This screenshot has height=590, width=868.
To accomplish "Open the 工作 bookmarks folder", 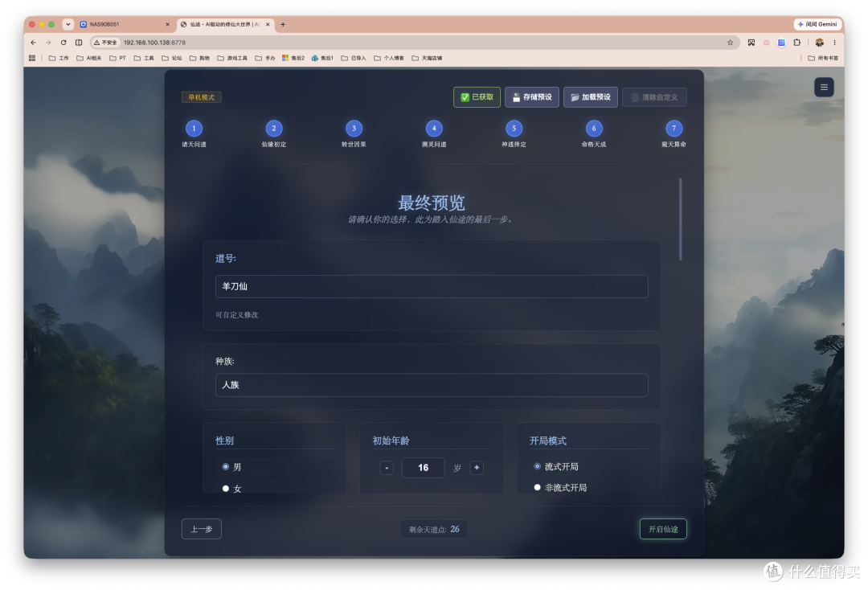I will [59, 58].
